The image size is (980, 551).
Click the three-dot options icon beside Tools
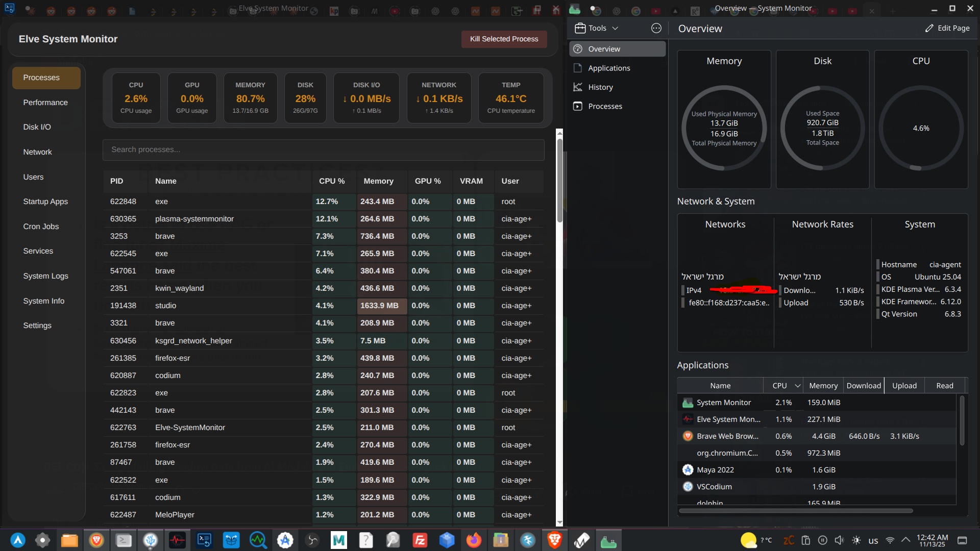(656, 28)
